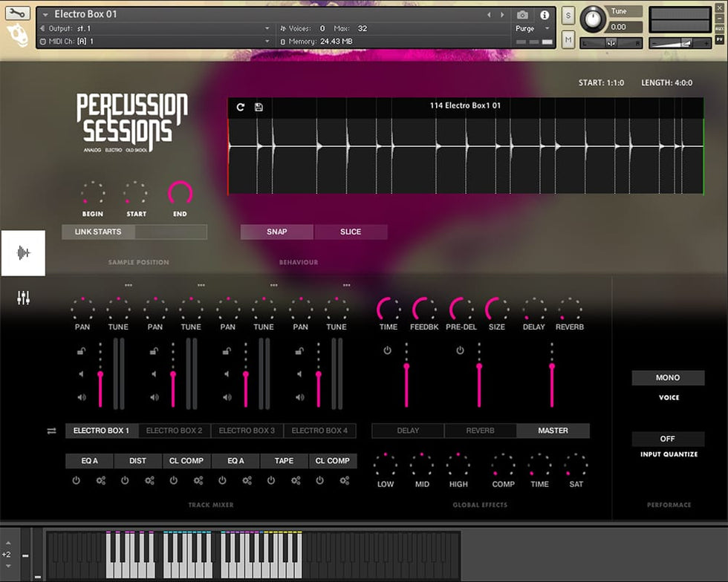This screenshot has height=582, width=728.
Task: Click the SLICE behaviour button
Action: point(351,232)
